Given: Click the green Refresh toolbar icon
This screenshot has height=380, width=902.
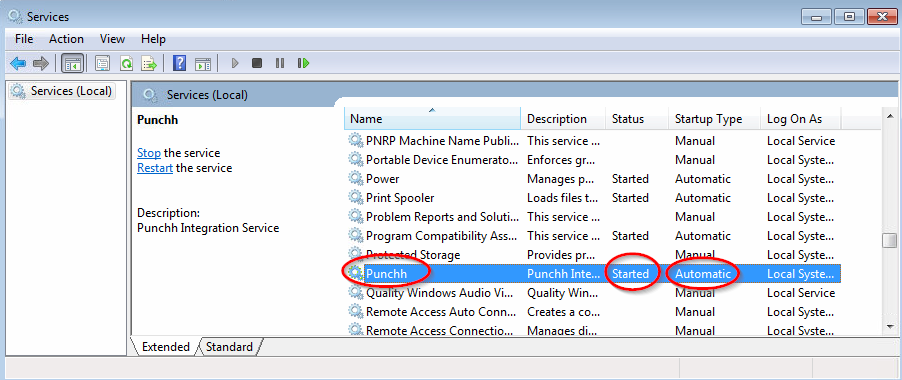Looking at the screenshot, I should pyautogui.click(x=126, y=63).
